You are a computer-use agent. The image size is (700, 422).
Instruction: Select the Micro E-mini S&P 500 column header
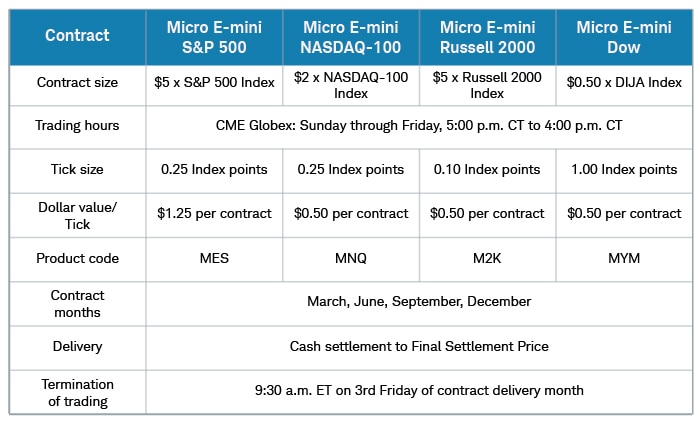click(x=214, y=36)
